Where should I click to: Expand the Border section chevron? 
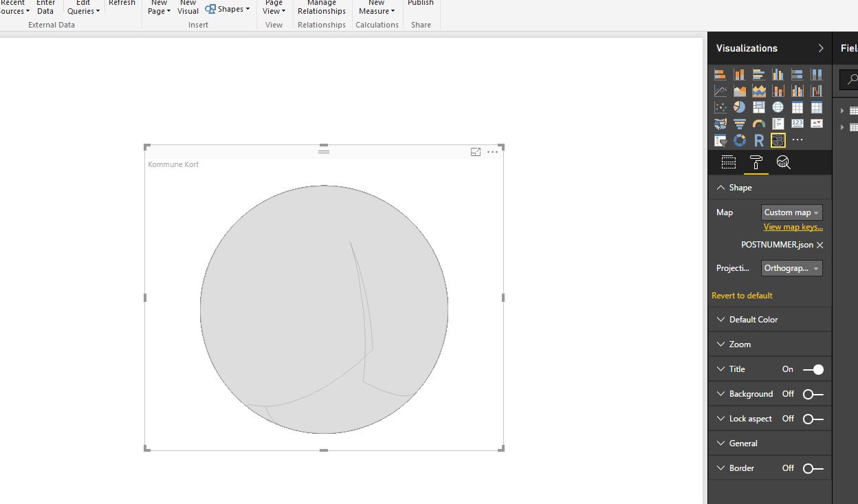click(720, 468)
